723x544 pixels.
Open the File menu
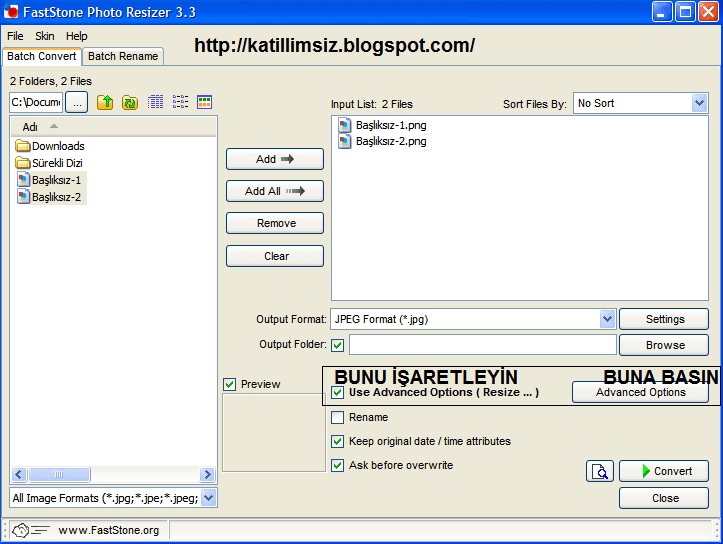[x=15, y=36]
